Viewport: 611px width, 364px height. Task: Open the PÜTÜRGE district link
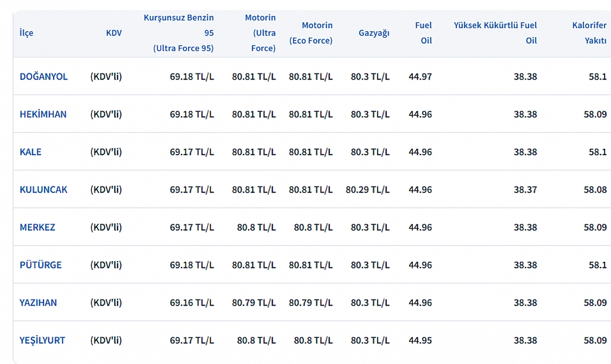40,265
